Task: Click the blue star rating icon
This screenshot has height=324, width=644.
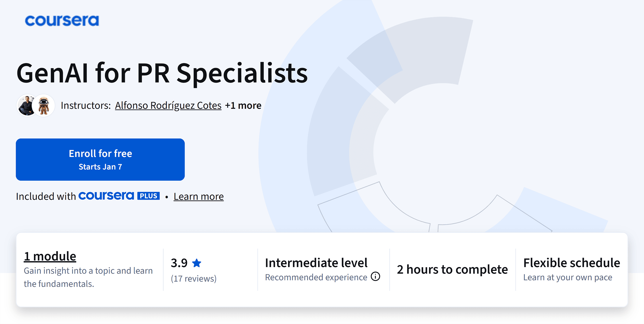Action: (x=196, y=263)
